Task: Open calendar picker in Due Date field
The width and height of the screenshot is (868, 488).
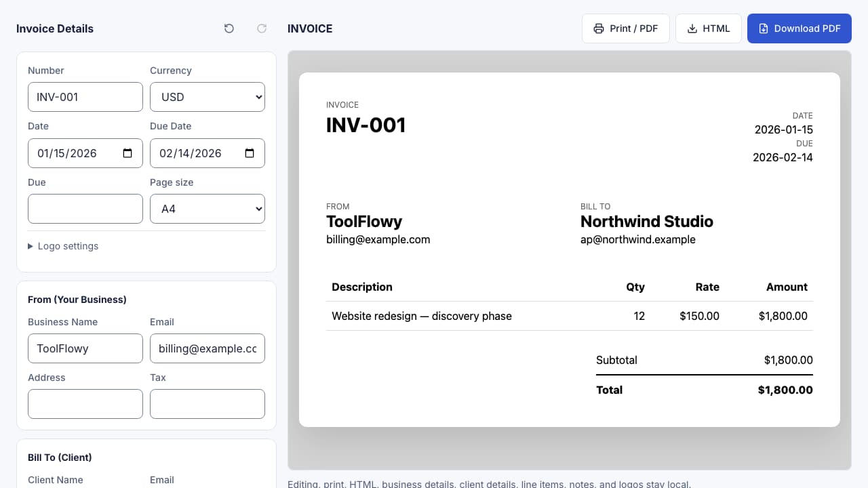Action: [250, 153]
